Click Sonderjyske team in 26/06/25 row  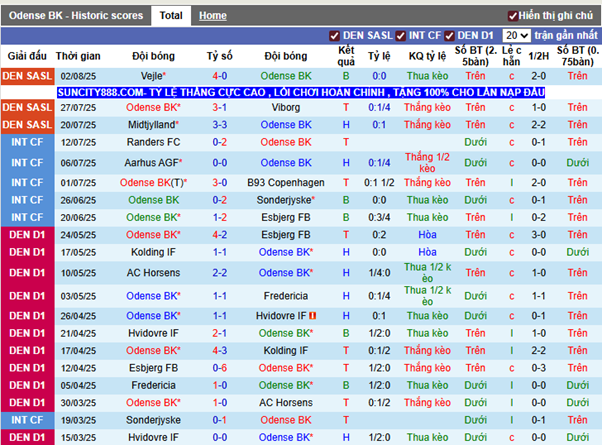point(286,200)
